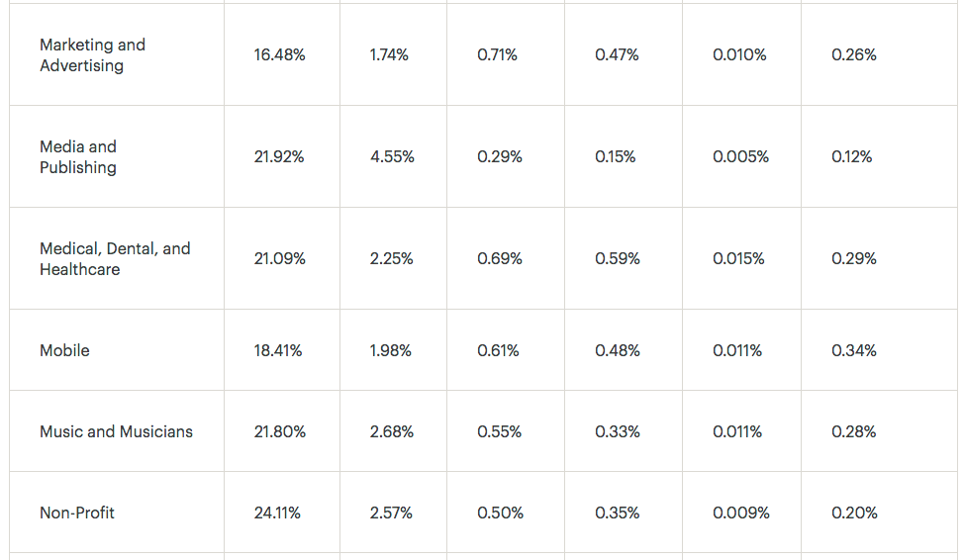Viewport: 964px width, 560px height.
Task: Select the 0.015% cell in Healthcare row
Action: pyautogui.click(x=738, y=259)
